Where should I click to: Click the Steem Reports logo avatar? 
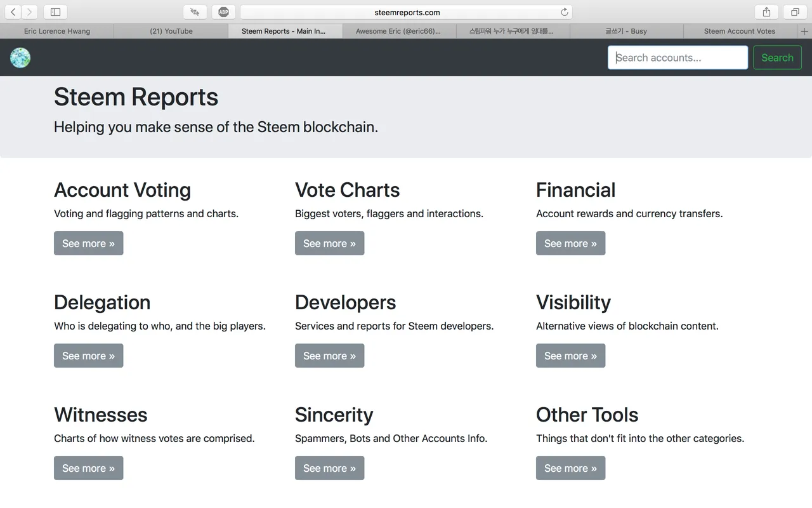20,58
